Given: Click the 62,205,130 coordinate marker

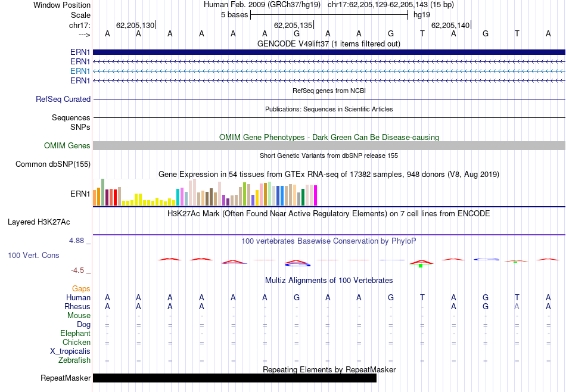Looking at the screenshot, I should (135, 25).
